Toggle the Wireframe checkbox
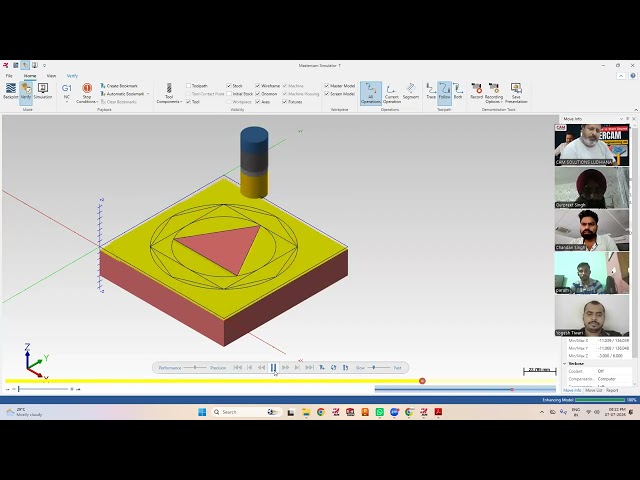The width and height of the screenshot is (640, 480). coord(258,86)
